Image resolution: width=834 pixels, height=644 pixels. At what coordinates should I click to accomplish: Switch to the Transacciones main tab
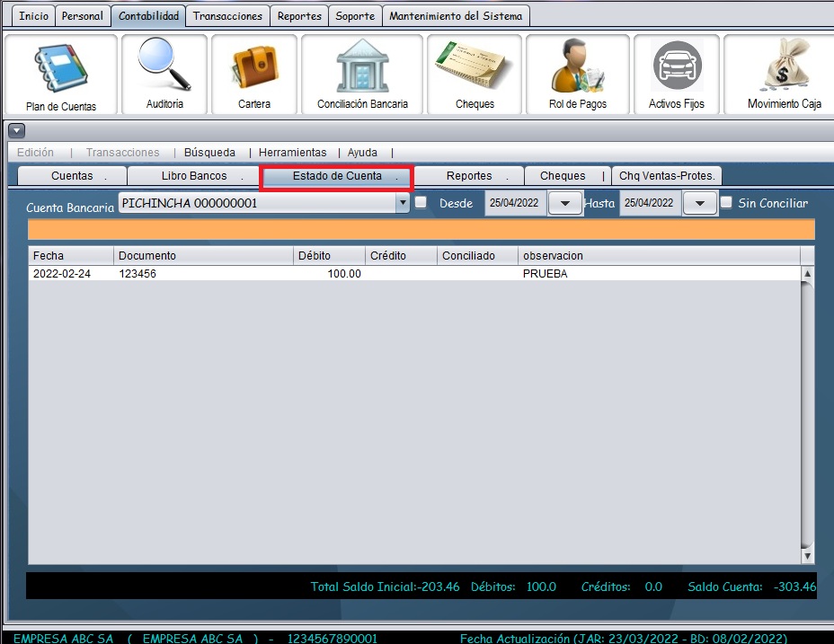227,16
